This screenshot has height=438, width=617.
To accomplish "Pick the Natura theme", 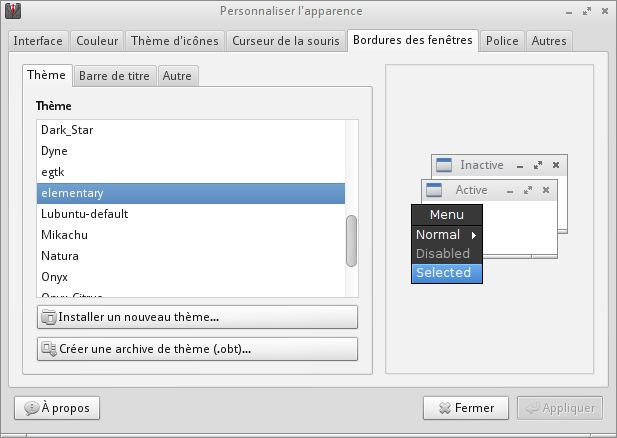I will [x=191, y=256].
